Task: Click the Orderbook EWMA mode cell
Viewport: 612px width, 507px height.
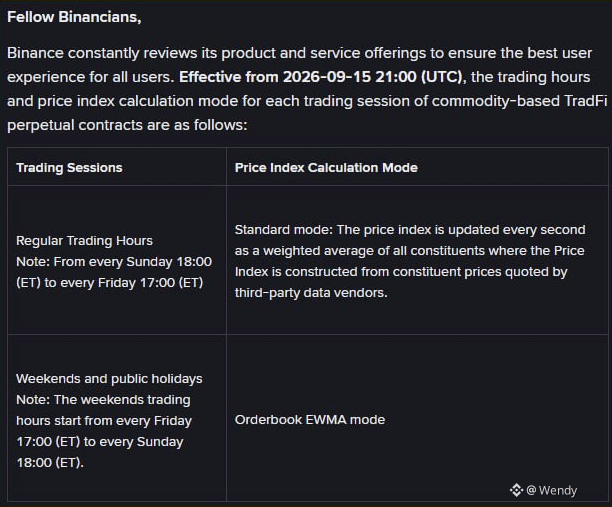Action: click(x=310, y=420)
